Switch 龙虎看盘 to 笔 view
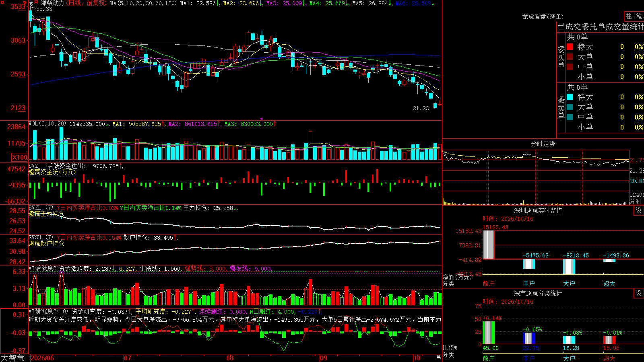Viewport: 644px width, 362px height. (x=639, y=16)
